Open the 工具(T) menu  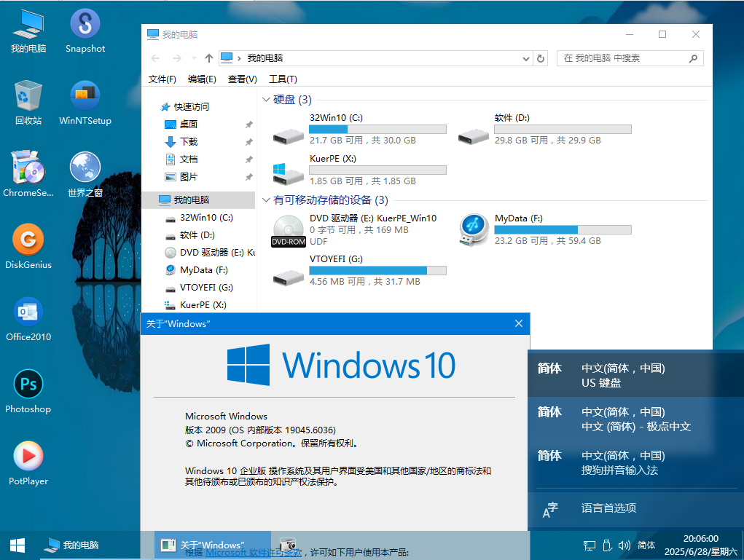click(283, 79)
